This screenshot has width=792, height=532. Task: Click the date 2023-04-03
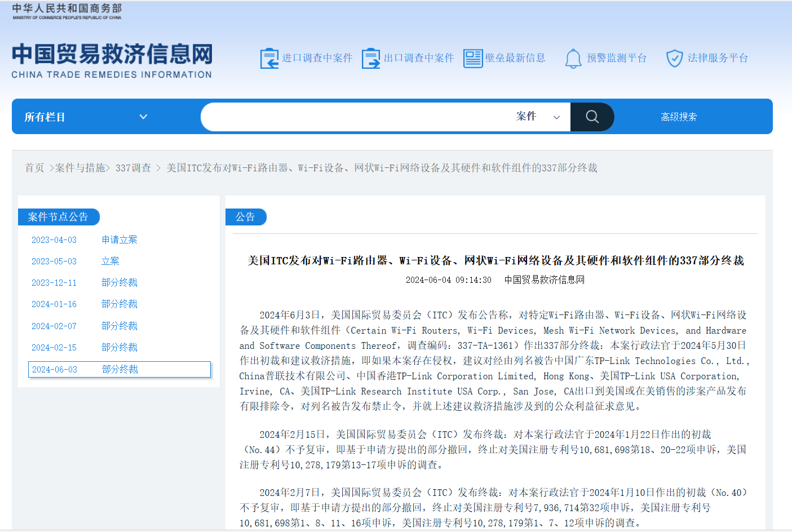click(54, 240)
